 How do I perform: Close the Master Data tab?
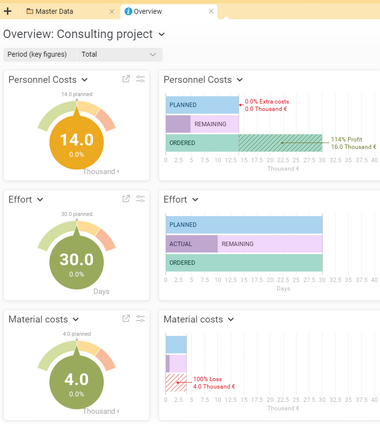click(112, 12)
